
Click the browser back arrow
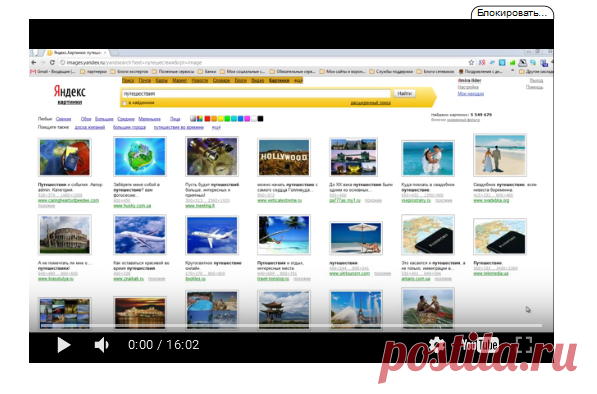34,62
